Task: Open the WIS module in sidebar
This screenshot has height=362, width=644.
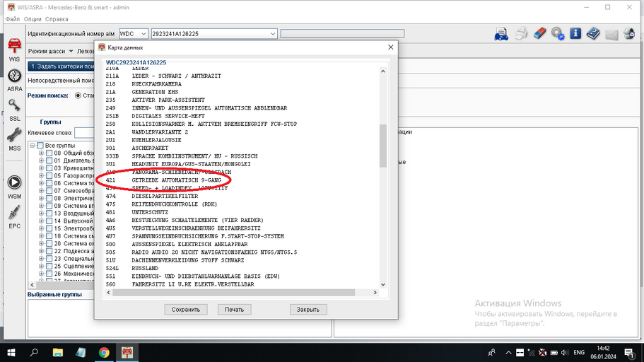Action: [x=14, y=49]
